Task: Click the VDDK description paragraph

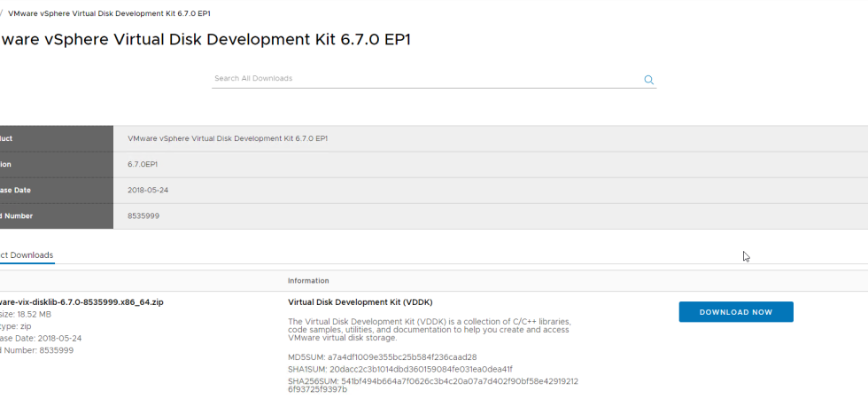Action: coord(429,330)
